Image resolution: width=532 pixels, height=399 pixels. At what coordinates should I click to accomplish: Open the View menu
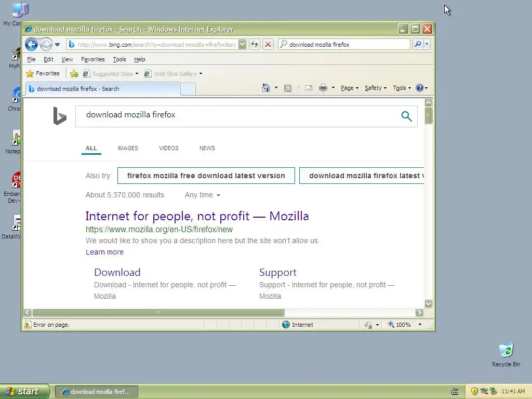(67, 59)
